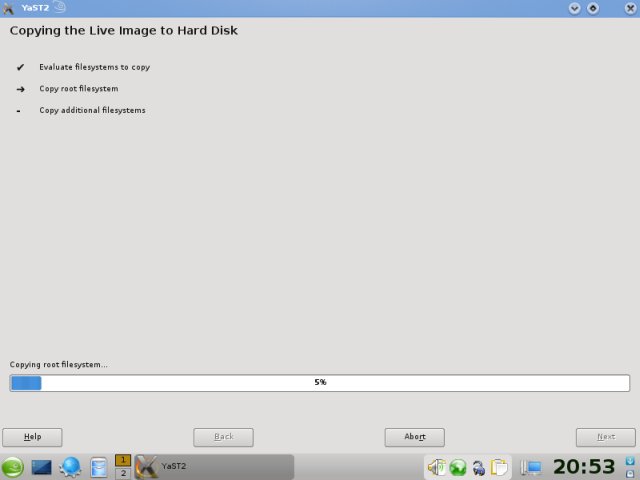Click the greyed-out Next button

pyautogui.click(x=606, y=437)
